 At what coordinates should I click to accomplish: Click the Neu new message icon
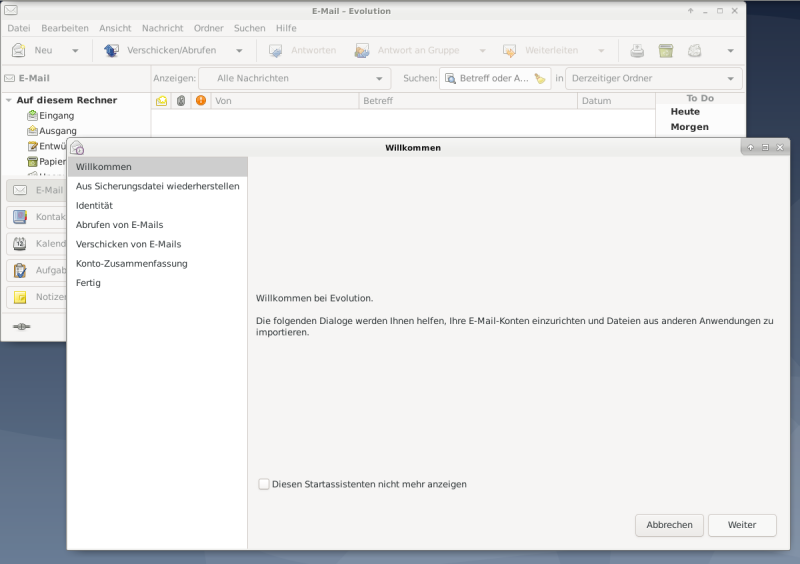tap(19, 50)
